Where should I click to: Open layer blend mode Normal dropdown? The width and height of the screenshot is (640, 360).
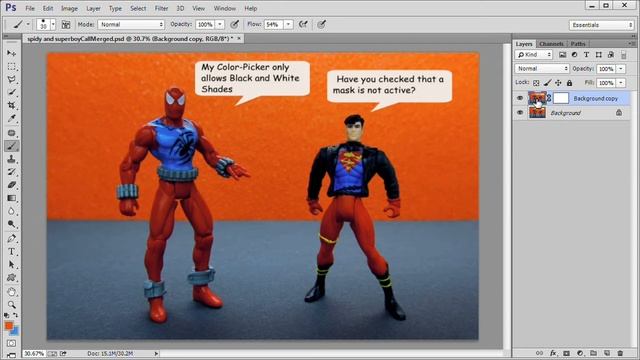click(x=542, y=69)
